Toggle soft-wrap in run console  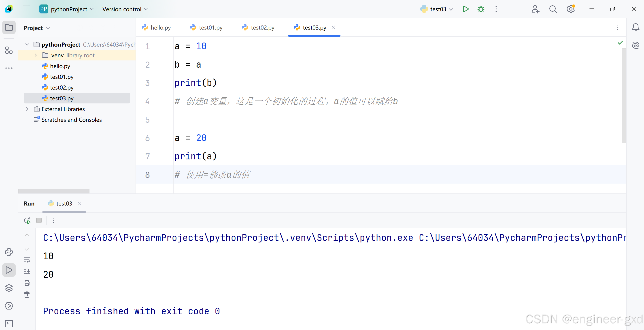point(27,260)
